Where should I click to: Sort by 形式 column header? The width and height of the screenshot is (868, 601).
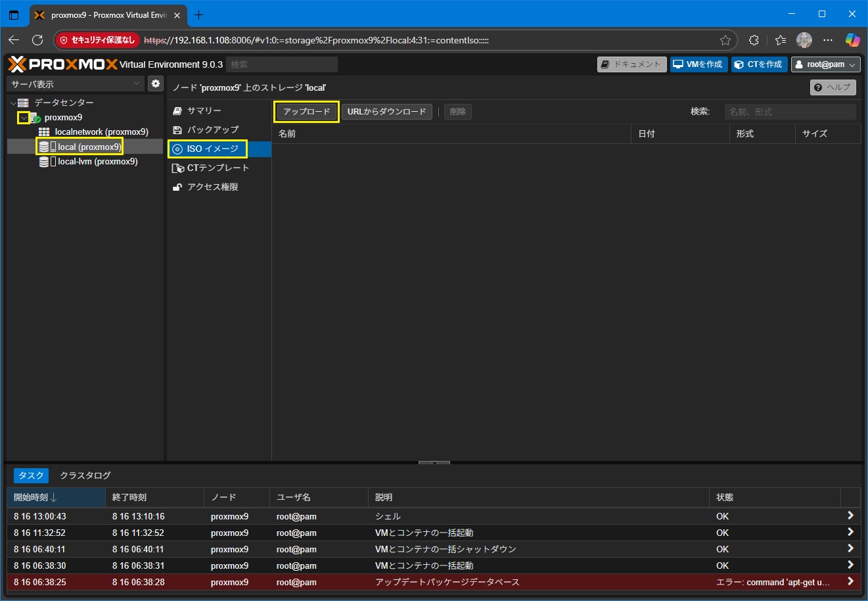(762, 133)
